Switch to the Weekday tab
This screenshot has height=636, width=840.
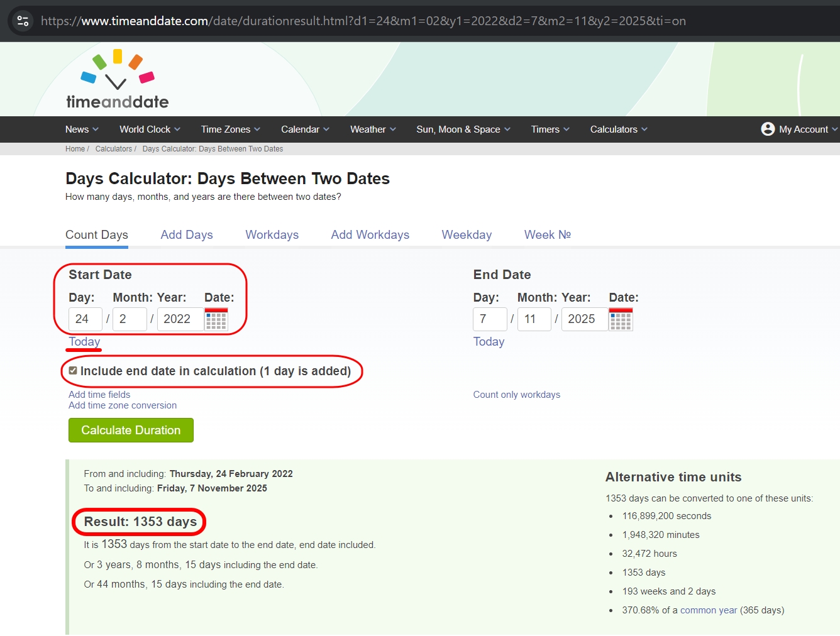467,235
